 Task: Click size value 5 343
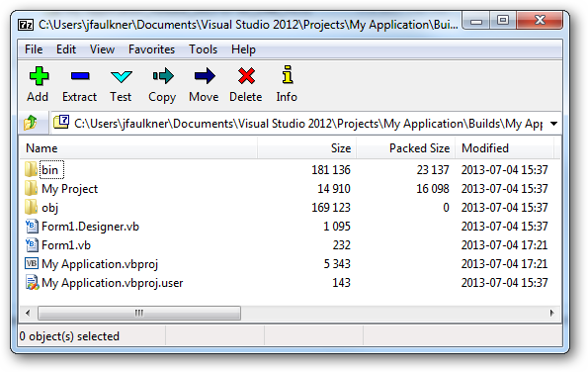[x=337, y=264]
